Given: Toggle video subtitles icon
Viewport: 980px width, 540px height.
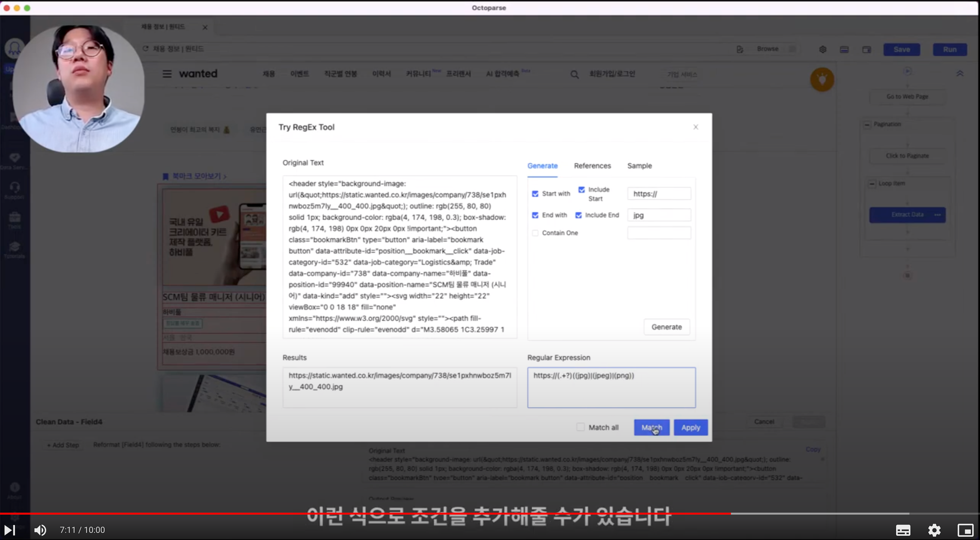Looking at the screenshot, I should [903, 530].
